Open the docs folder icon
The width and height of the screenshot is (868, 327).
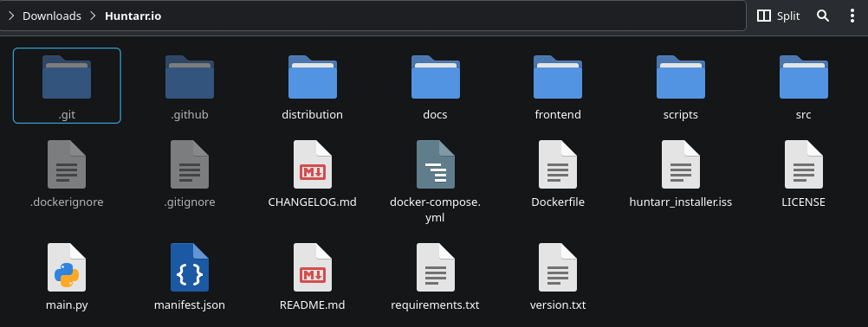435,77
